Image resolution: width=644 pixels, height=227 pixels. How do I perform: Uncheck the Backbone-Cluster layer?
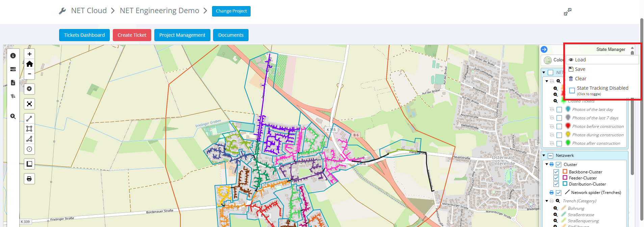pyautogui.click(x=556, y=172)
